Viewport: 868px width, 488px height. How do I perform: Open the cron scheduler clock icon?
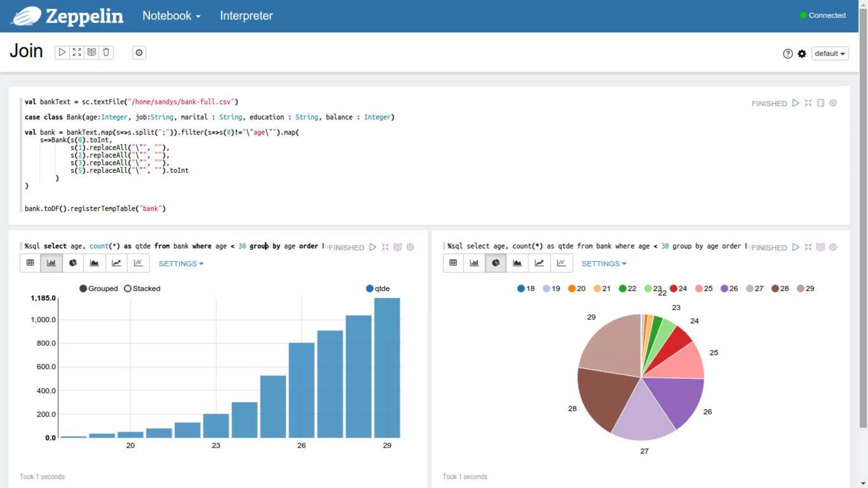pos(139,53)
